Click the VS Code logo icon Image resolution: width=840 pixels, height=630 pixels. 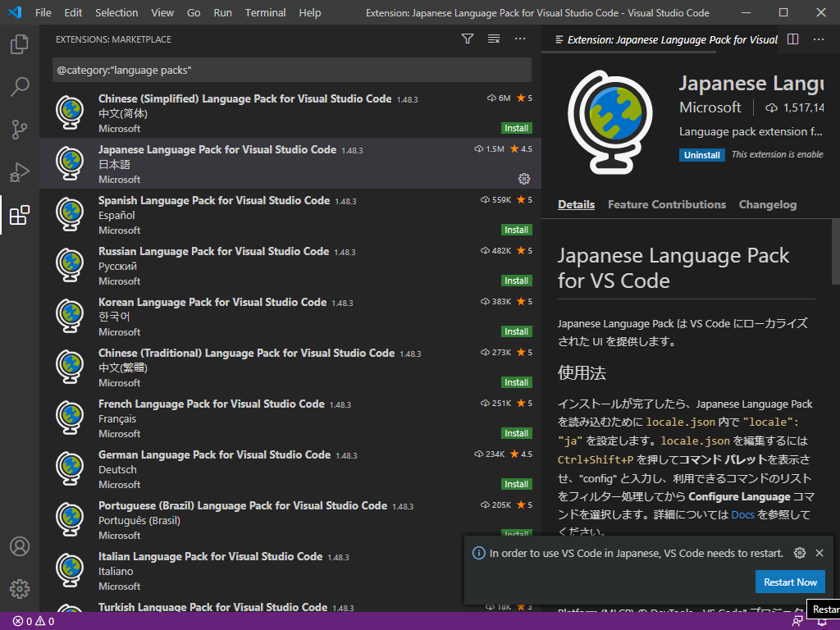[x=15, y=12]
